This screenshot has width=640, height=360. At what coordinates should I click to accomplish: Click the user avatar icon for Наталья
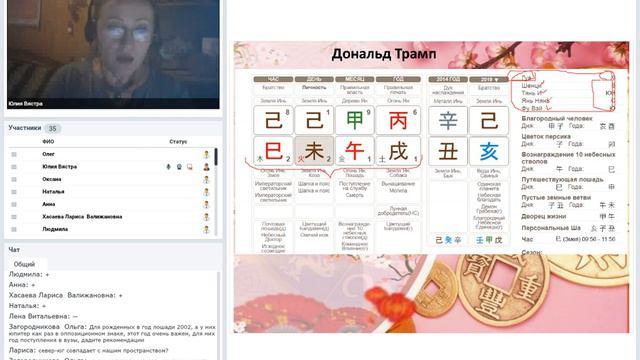tap(206, 191)
